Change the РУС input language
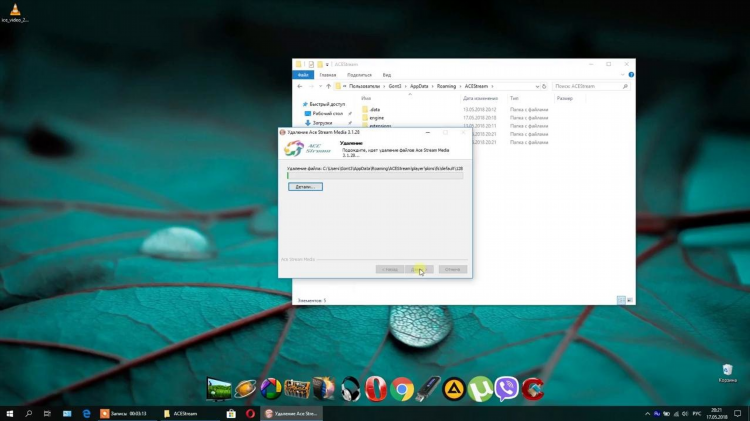750x421 pixels. 697,414
